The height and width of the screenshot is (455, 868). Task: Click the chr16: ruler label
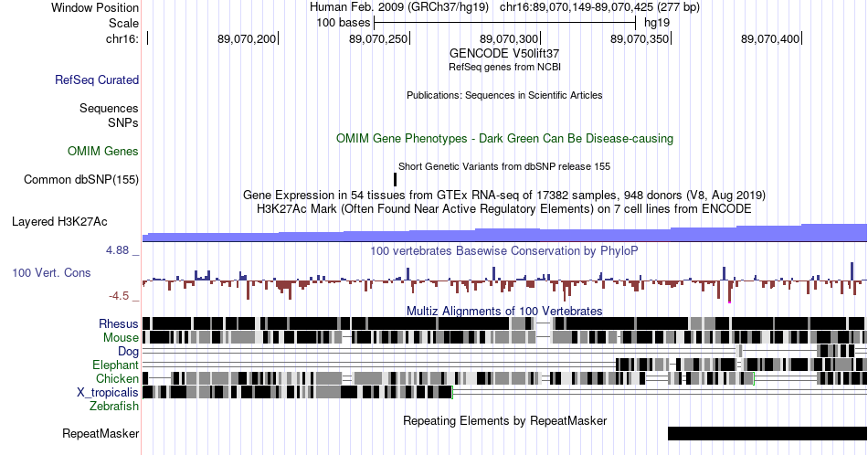coord(122,38)
